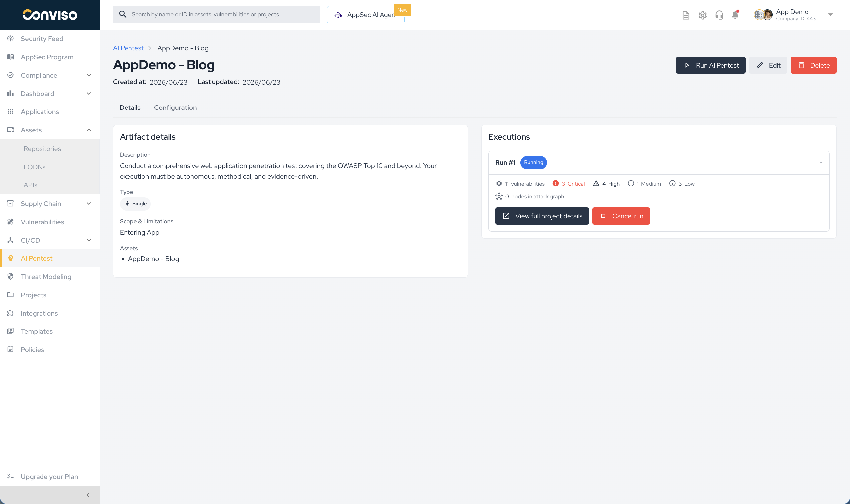Click the '3 Critical' count text
The image size is (850, 504).
(x=573, y=184)
